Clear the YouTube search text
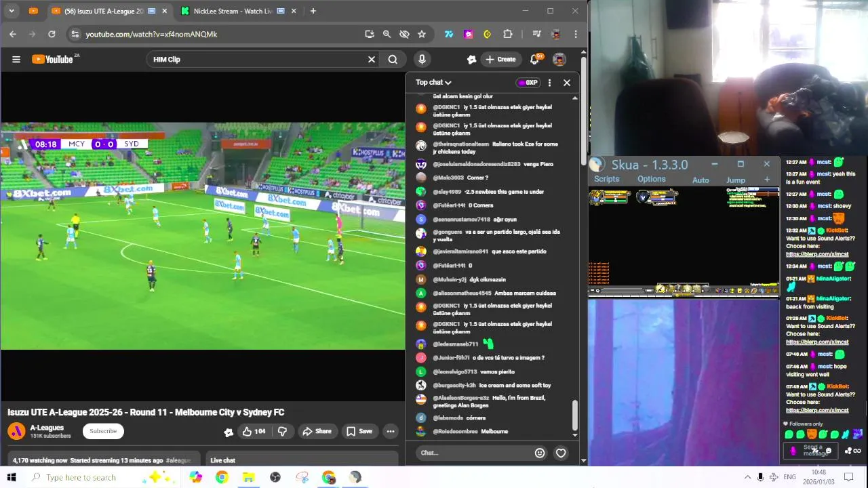The width and height of the screenshot is (868, 488). pos(372,59)
